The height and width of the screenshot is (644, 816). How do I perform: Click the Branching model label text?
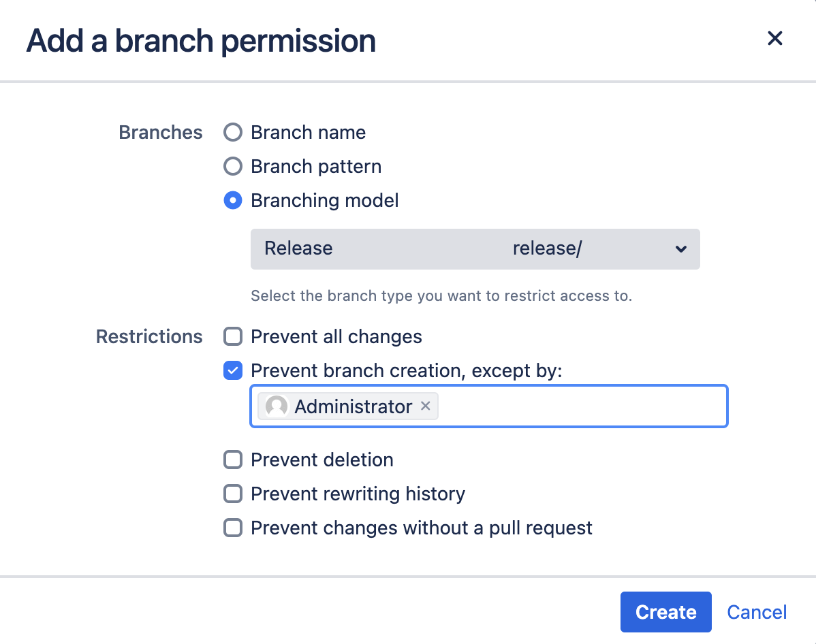324,200
